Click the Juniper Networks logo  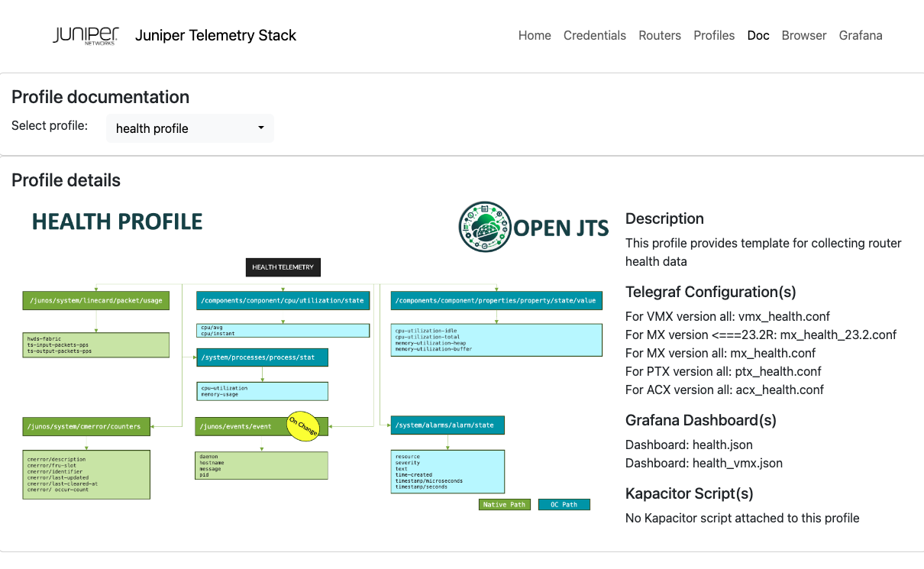(86, 35)
